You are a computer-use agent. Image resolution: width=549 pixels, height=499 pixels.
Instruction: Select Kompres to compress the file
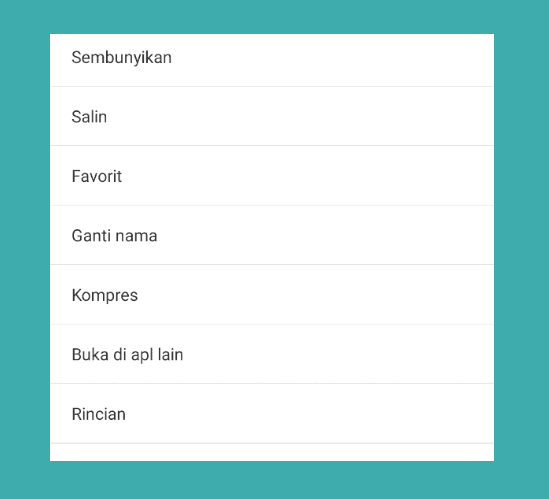(x=272, y=294)
